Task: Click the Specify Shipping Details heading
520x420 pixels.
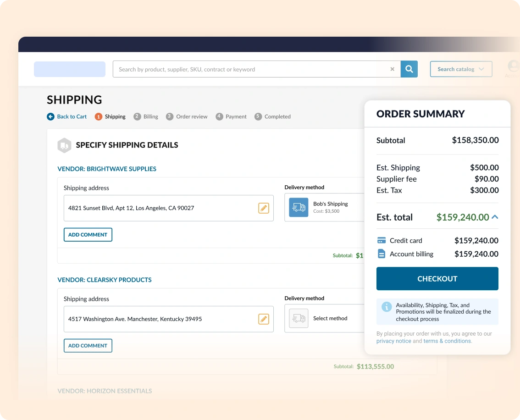Action: pyautogui.click(x=127, y=145)
